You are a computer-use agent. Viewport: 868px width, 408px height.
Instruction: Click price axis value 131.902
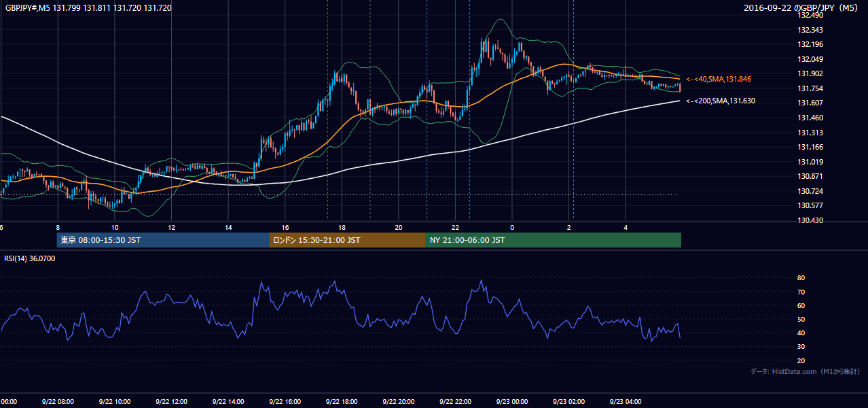(x=810, y=74)
